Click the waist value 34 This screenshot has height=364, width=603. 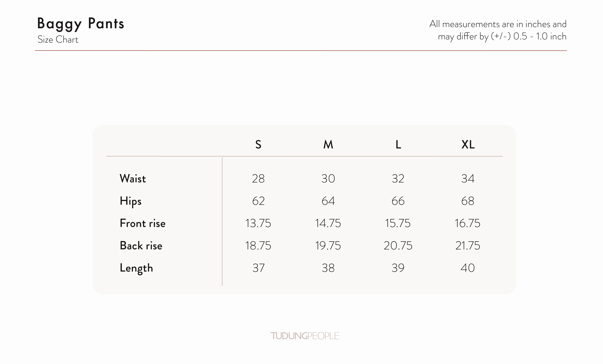[468, 179]
